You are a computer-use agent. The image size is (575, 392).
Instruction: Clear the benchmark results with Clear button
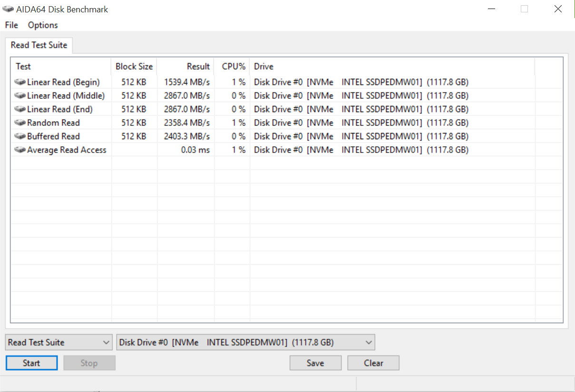pos(373,363)
